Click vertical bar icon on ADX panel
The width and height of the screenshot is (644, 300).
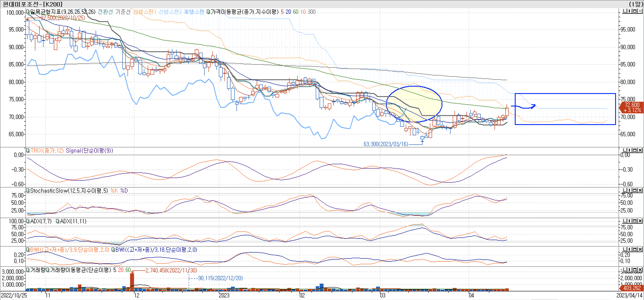click(630, 221)
